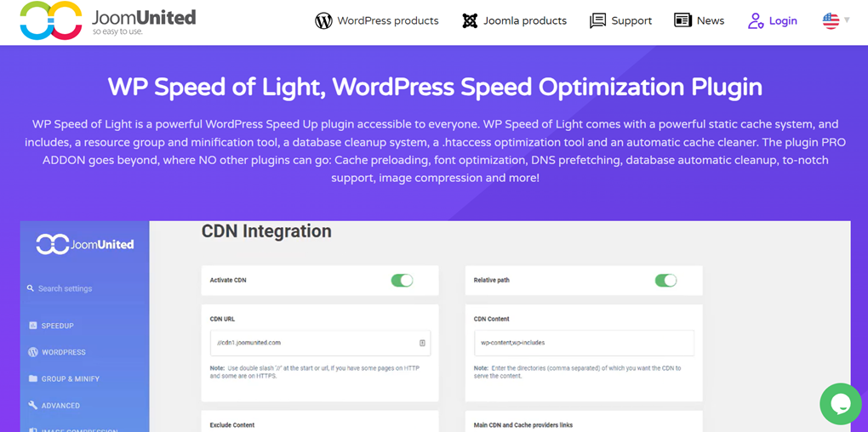Click the Advanced wrench icon in the sidebar
The width and height of the screenshot is (868, 432).
[33, 406]
